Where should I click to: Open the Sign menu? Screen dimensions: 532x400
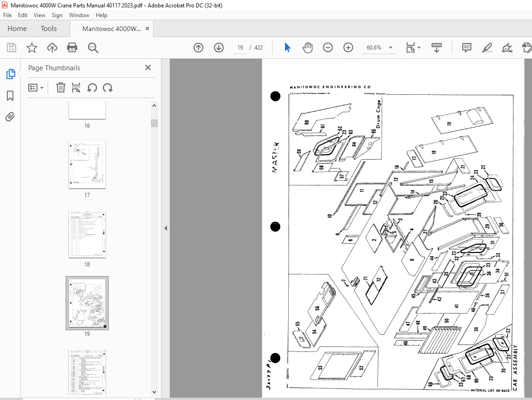(57, 15)
